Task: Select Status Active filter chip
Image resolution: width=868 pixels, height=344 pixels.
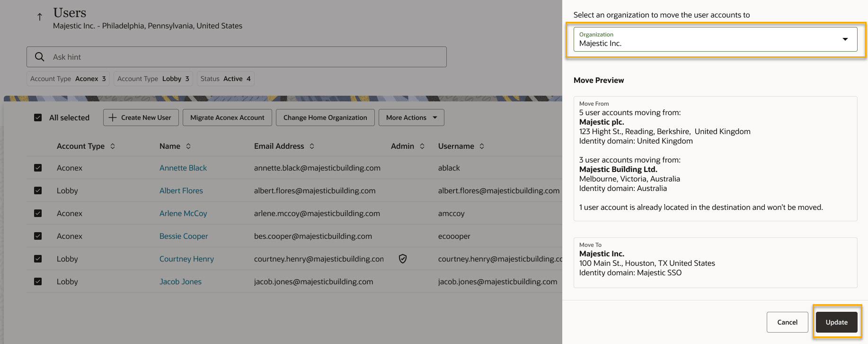Action: [x=226, y=79]
